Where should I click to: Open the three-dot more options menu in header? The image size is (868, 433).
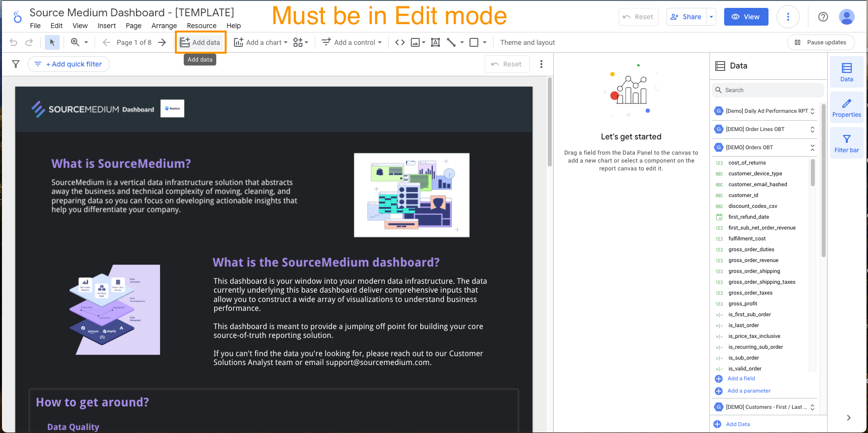click(x=788, y=17)
